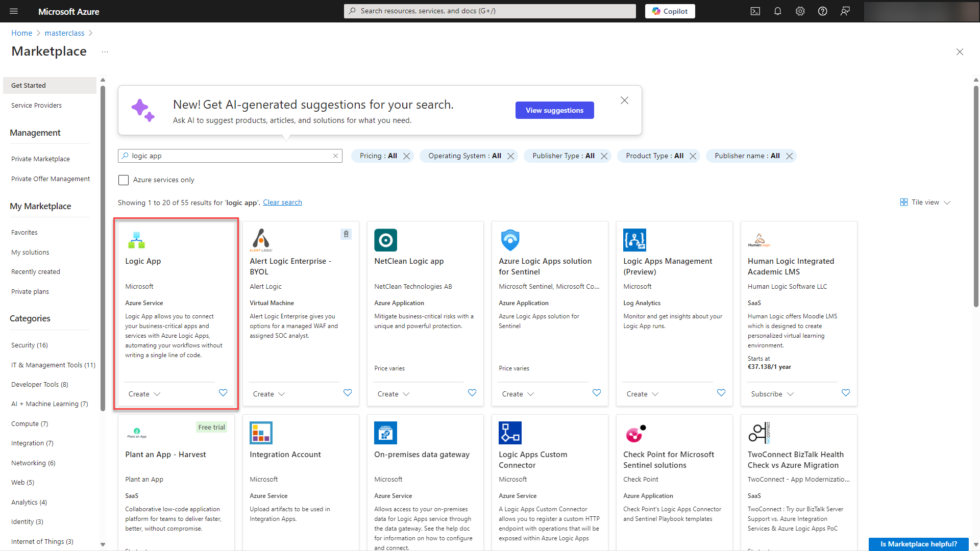
Task: Open the Tile view dropdown
Action: click(924, 202)
